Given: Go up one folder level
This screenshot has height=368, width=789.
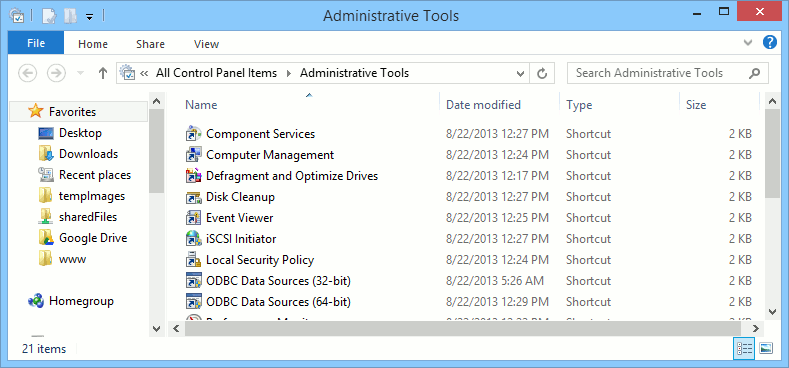Looking at the screenshot, I should [x=103, y=73].
